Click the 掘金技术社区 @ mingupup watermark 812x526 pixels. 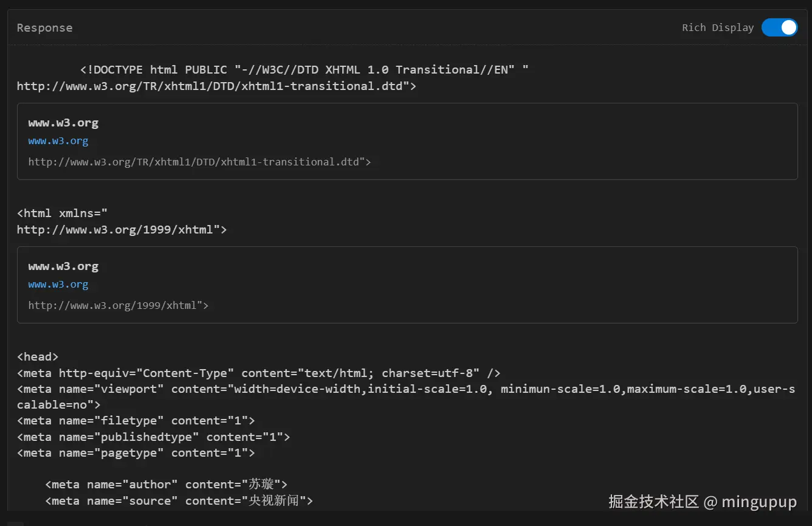[x=702, y=502]
